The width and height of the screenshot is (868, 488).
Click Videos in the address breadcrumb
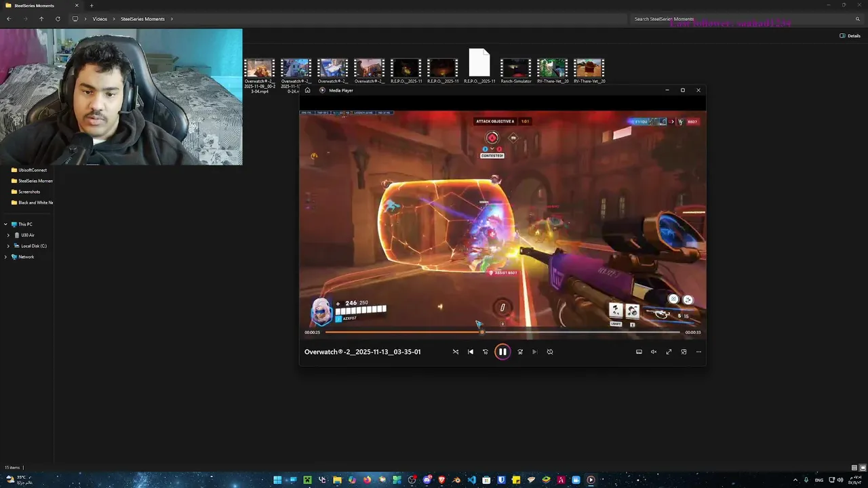[100, 19]
